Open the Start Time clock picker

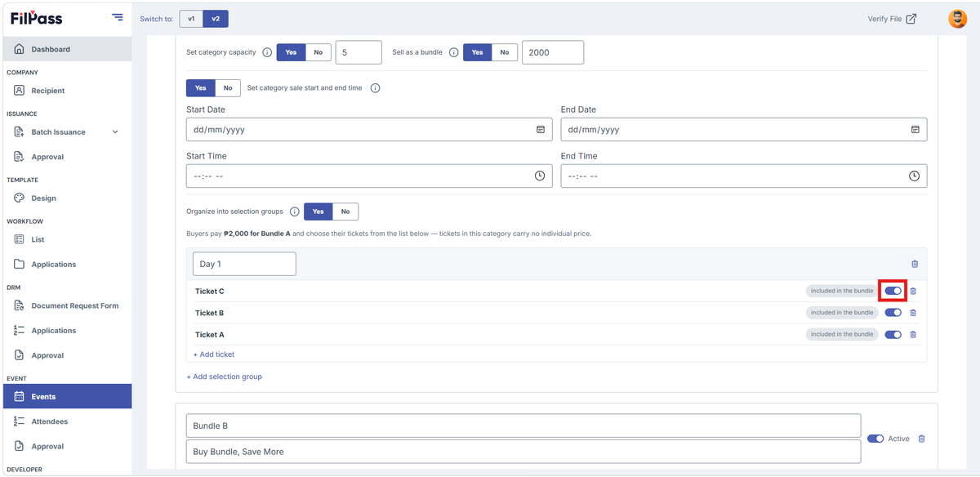[540, 176]
